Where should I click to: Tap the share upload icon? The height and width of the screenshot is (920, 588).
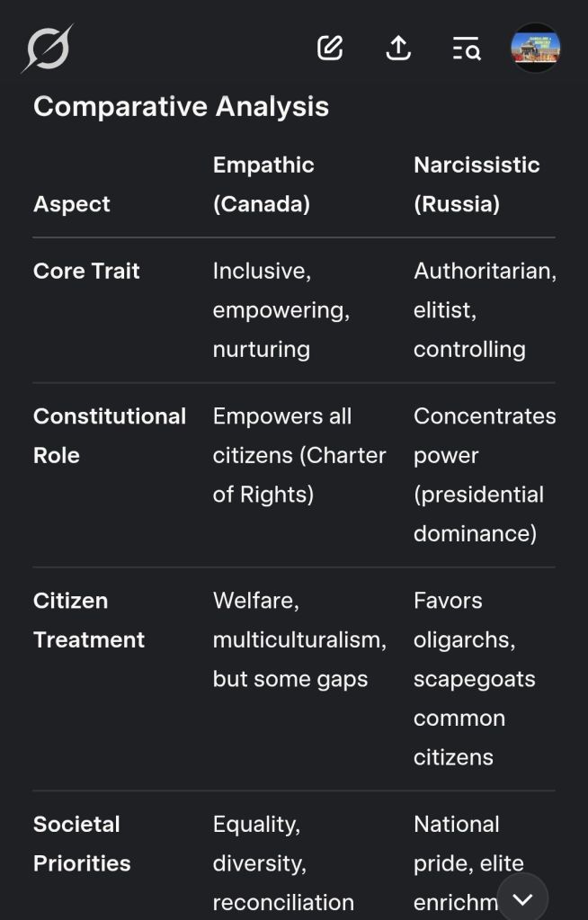pos(398,48)
